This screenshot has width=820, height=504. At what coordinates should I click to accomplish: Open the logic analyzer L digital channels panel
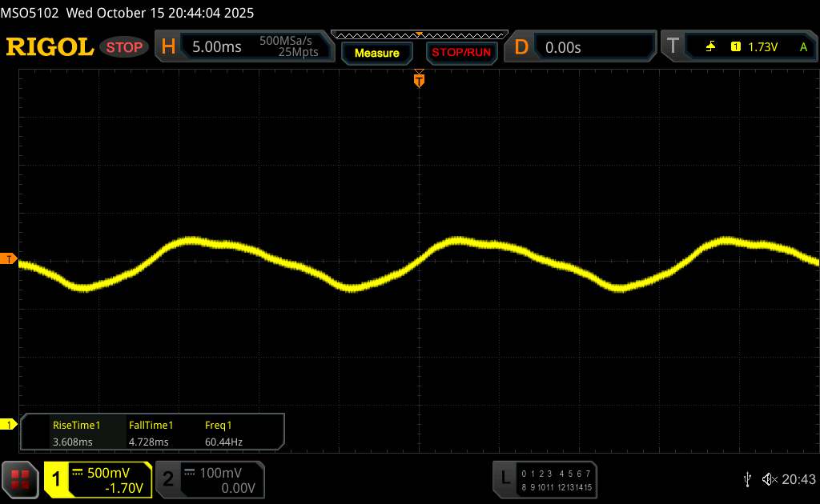click(544, 479)
